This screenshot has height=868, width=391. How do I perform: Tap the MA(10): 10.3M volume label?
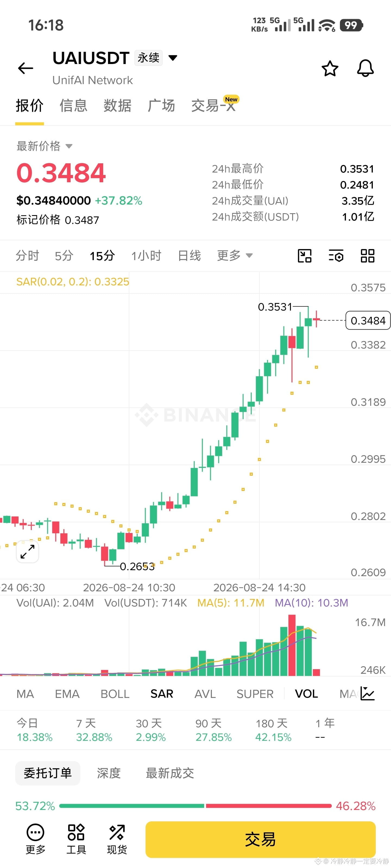coord(311,602)
